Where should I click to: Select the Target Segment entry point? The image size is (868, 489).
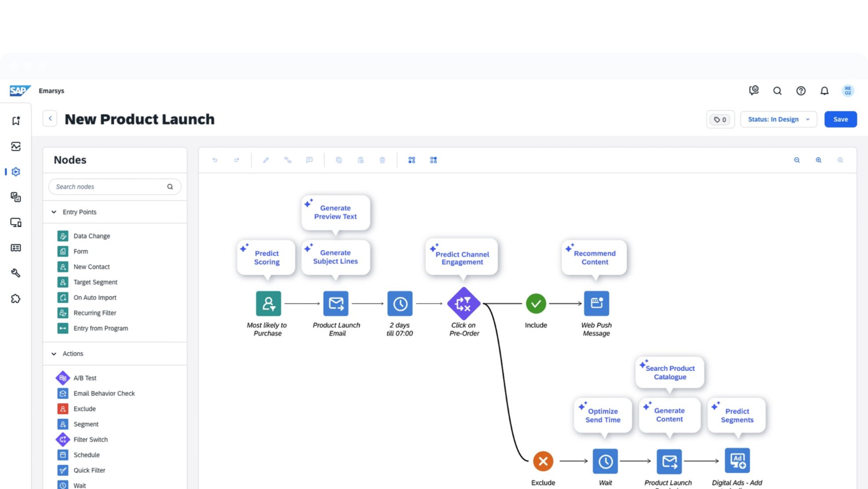pos(95,282)
